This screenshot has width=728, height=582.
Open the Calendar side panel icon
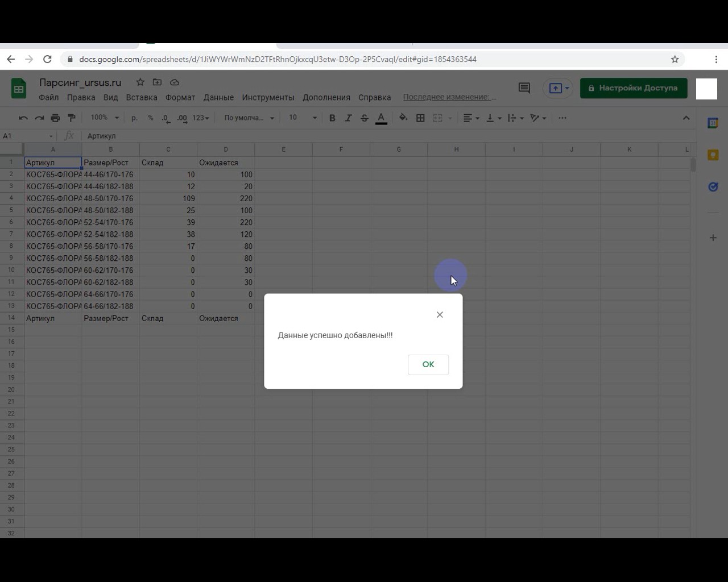(x=713, y=123)
